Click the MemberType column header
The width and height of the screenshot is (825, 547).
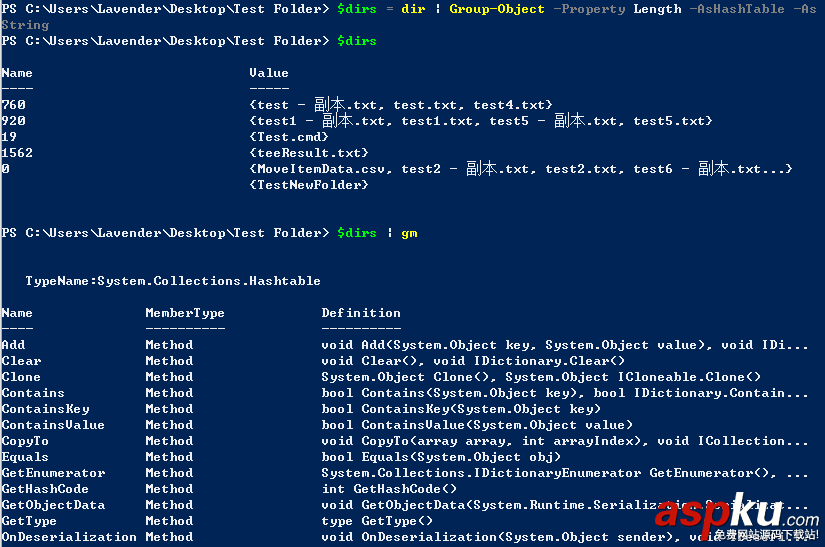[x=185, y=313]
